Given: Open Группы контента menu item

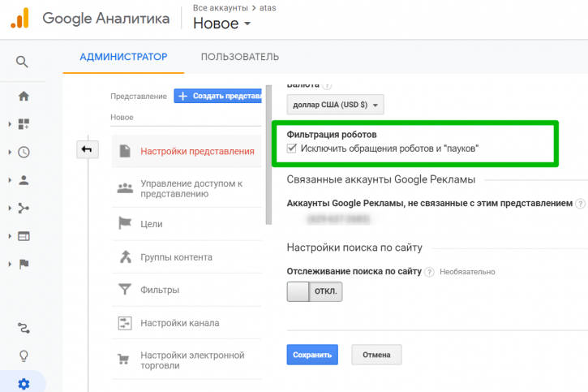Looking at the screenshot, I should click(x=187, y=257).
